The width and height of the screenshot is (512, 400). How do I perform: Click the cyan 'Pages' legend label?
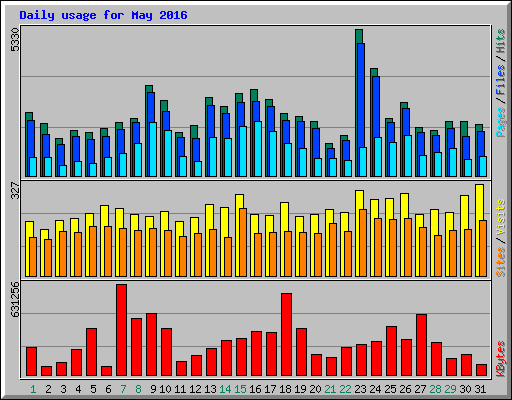(501, 122)
